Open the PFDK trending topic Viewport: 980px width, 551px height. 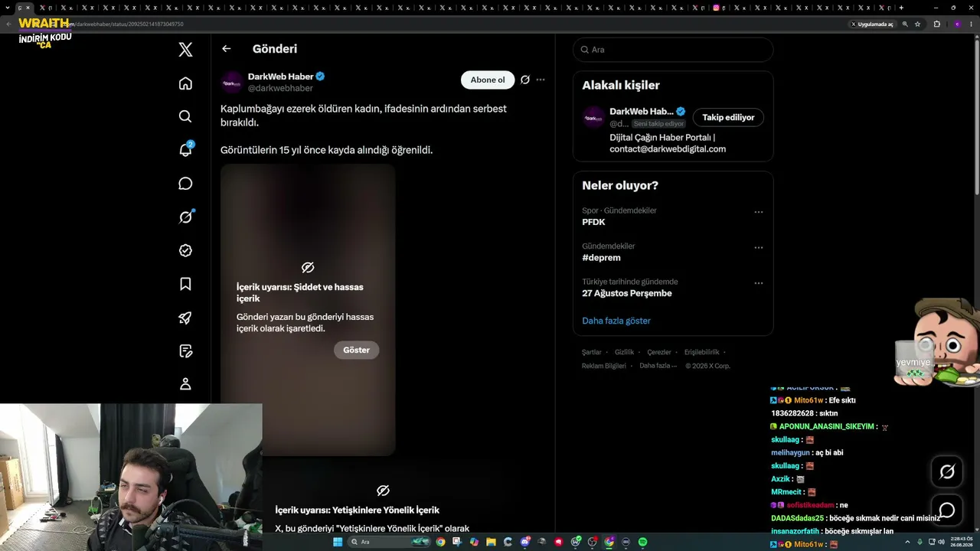pyautogui.click(x=593, y=222)
